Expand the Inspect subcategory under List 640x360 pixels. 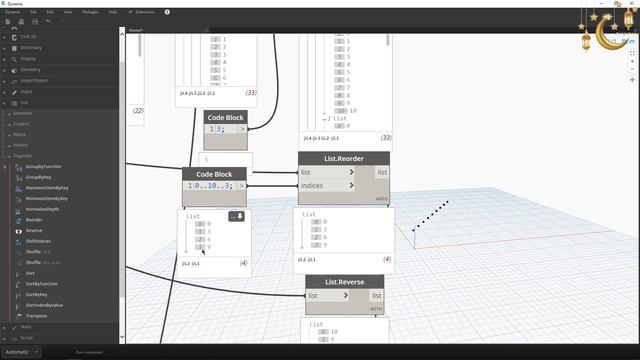pyautogui.click(x=9, y=124)
